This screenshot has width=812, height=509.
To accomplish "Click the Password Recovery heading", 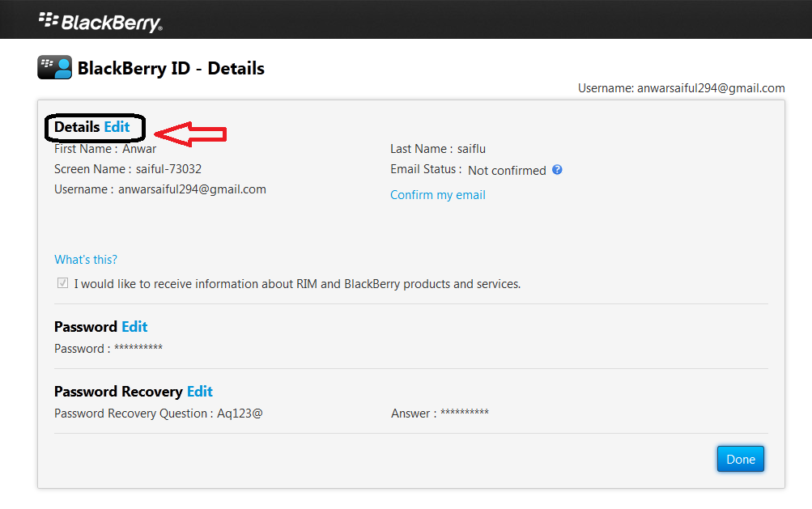I will tap(118, 392).
